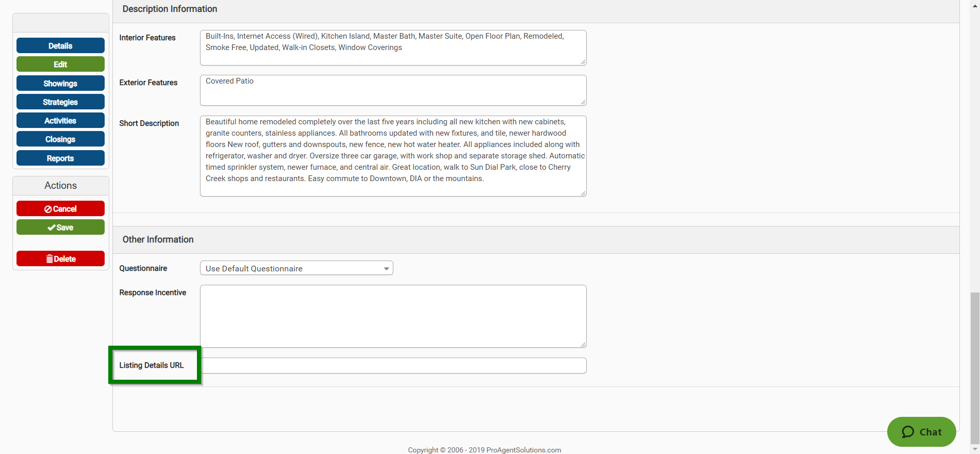The height and width of the screenshot is (454, 980).
Task: Click the page vertical scrollbar thumb
Action: pos(974,367)
